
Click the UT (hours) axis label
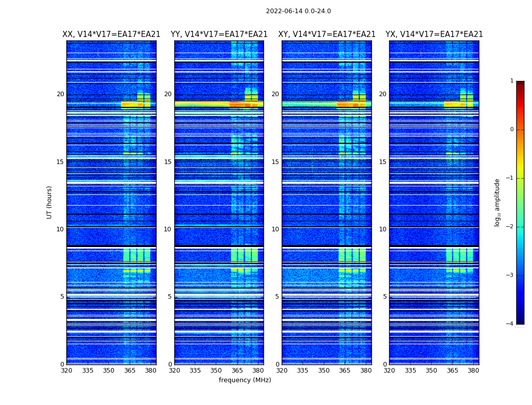49,202
